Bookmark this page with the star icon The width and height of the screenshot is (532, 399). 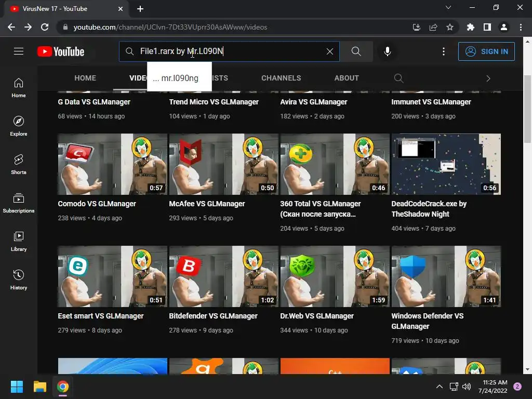point(450,27)
